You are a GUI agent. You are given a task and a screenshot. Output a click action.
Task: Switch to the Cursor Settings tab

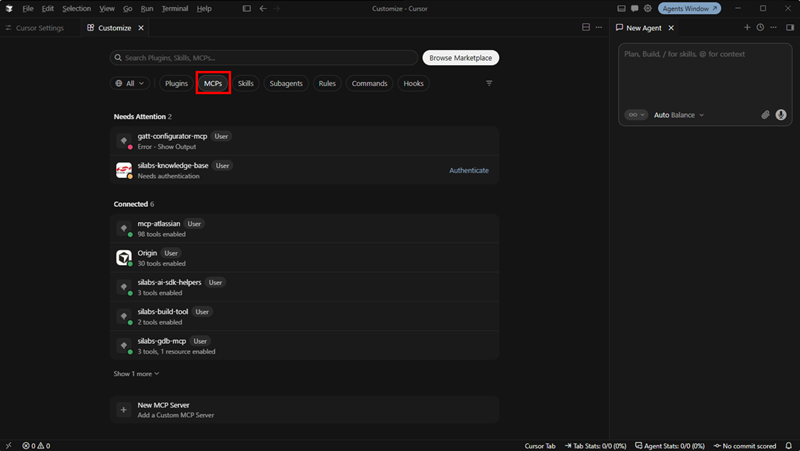click(x=40, y=28)
